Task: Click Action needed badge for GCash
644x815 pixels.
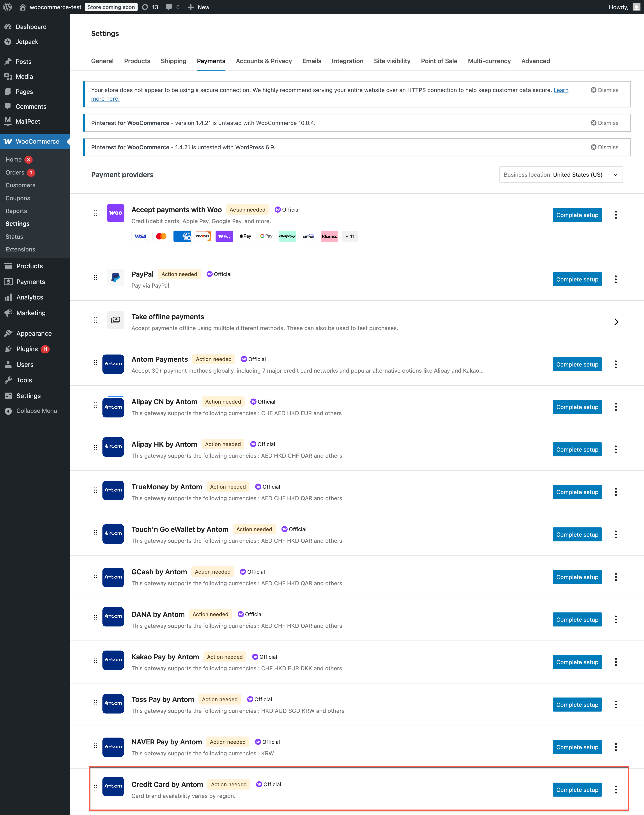Action: 213,572
